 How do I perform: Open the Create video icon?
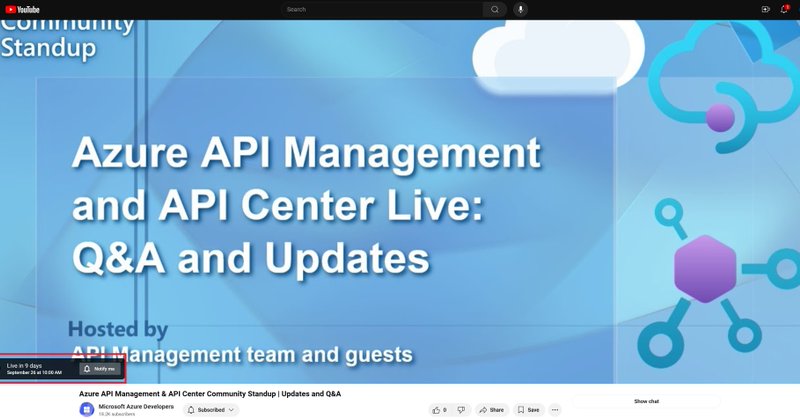point(765,9)
